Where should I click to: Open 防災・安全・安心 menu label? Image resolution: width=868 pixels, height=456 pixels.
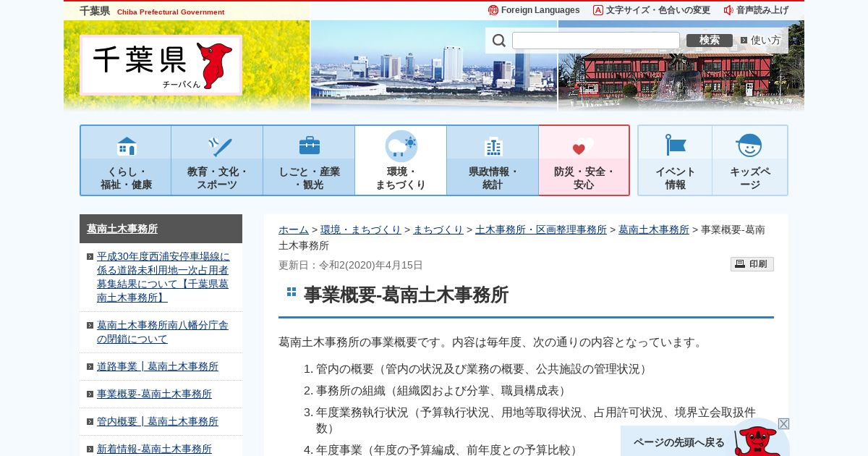pos(584,178)
